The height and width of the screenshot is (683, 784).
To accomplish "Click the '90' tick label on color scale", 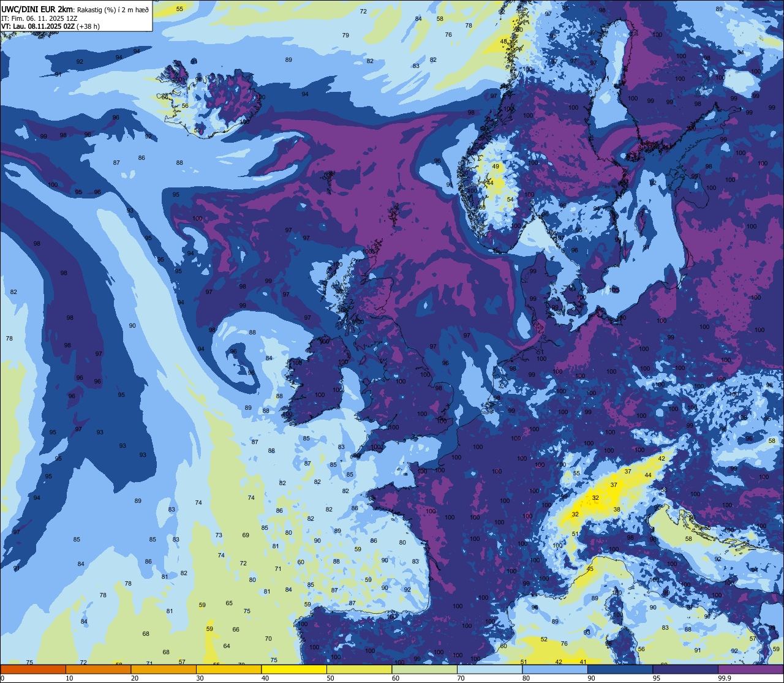I will (x=591, y=678).
